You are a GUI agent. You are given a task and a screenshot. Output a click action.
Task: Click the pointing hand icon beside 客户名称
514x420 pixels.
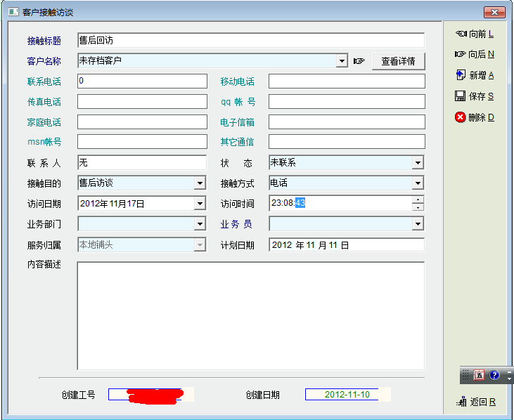[359, 61]
